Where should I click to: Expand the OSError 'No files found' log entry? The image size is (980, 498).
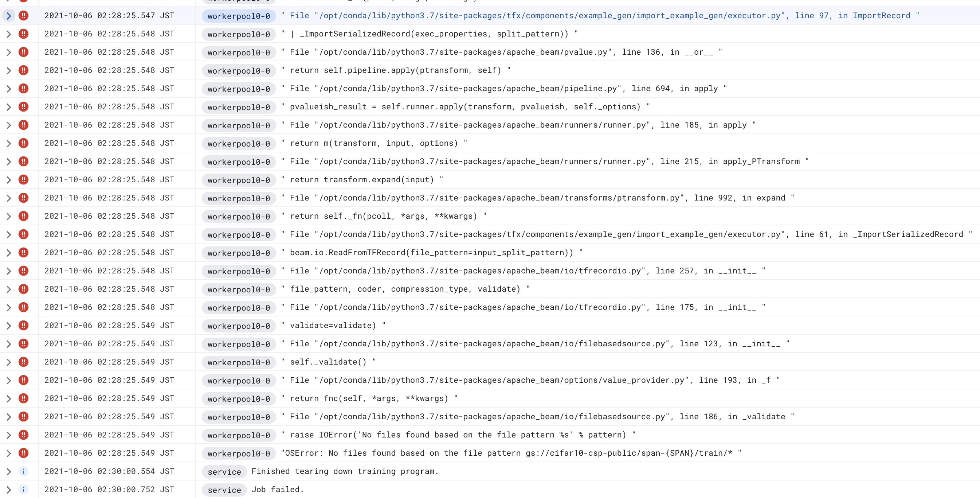9,453
